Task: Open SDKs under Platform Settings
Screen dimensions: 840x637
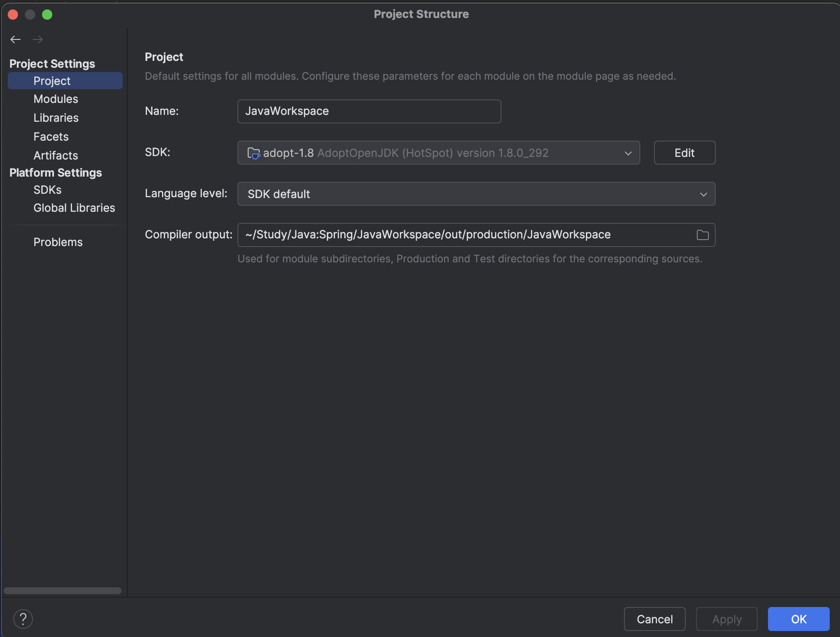Action: (x=48, y=190)
